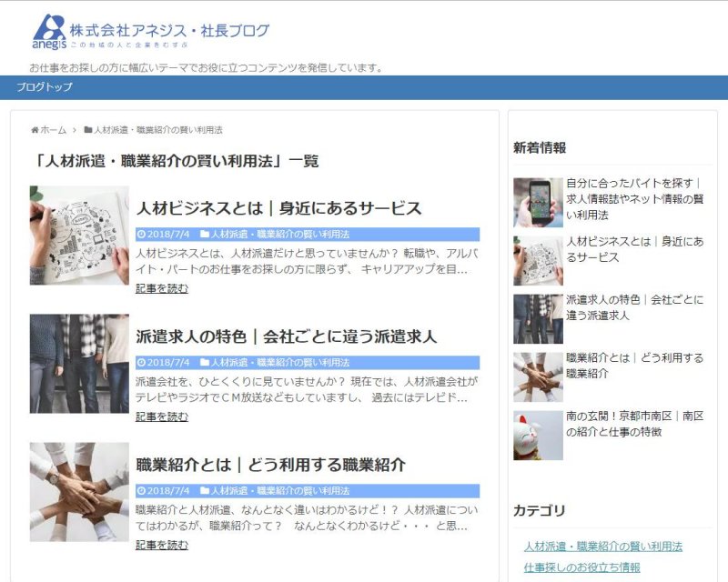Open the ホーム breadcrumb link
The width and height of the screenshot is (728, 582).
pos(53,130)
